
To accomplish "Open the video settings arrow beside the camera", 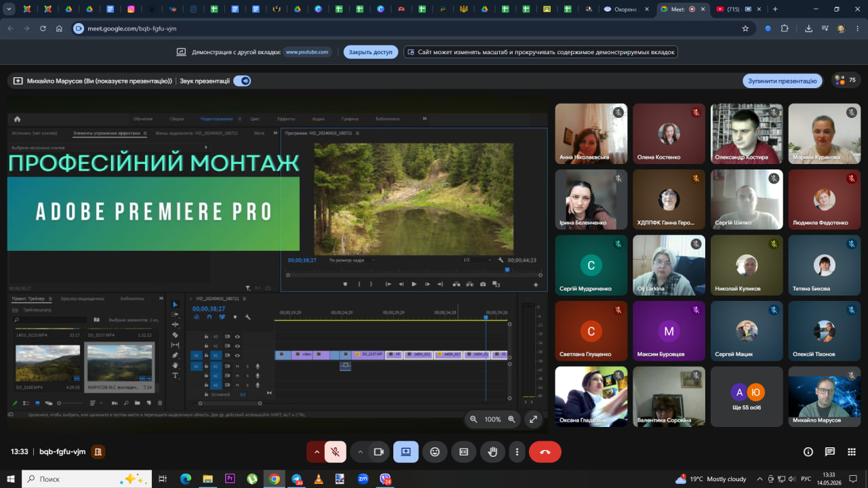I will tap(360, 451).
